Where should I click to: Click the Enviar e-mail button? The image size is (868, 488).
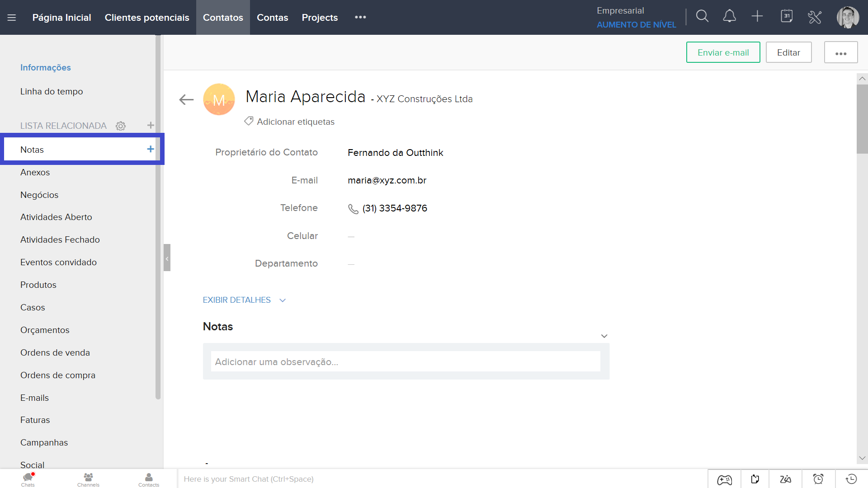point(723,52)
